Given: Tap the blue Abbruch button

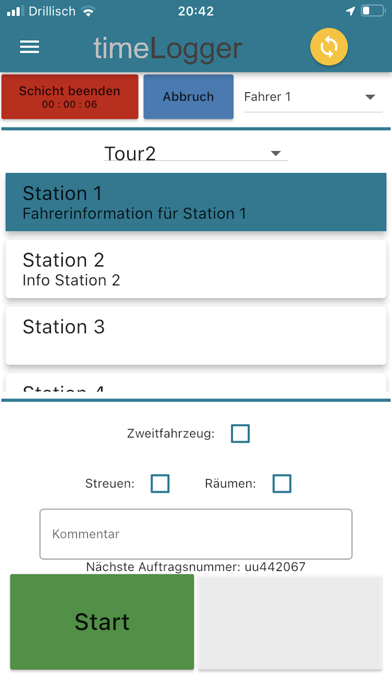Looking at the screenshot, I should pyautogui.click(x=188, y=97).
